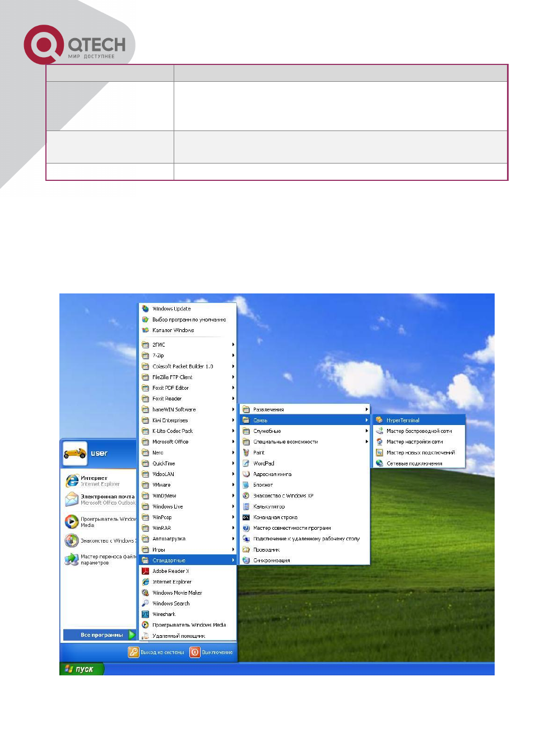The height and width of the screenshot is (756, 535).
Task: Start Мастер совместимости программ
Action: (x=305, y=528)
